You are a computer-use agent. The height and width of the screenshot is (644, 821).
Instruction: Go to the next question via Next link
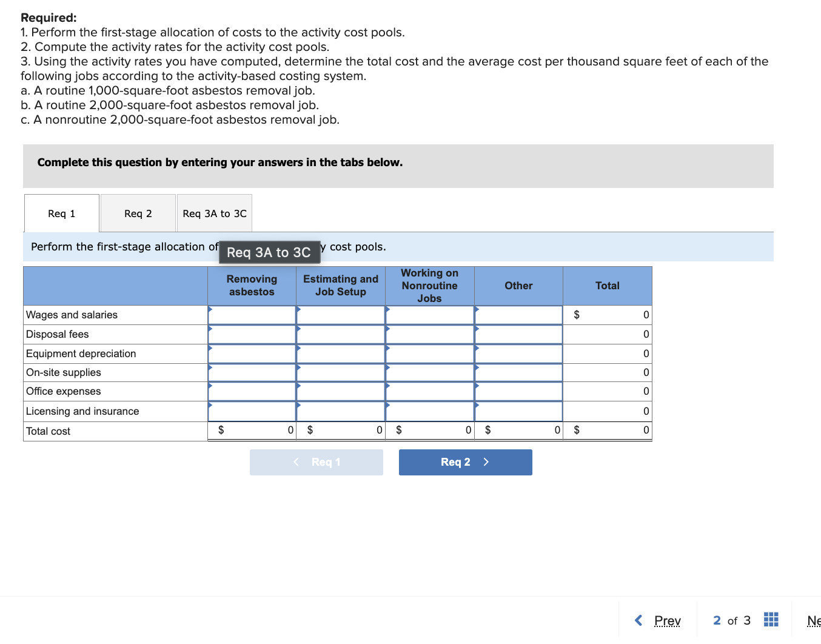pyautogui.click(x=814, y=620)
